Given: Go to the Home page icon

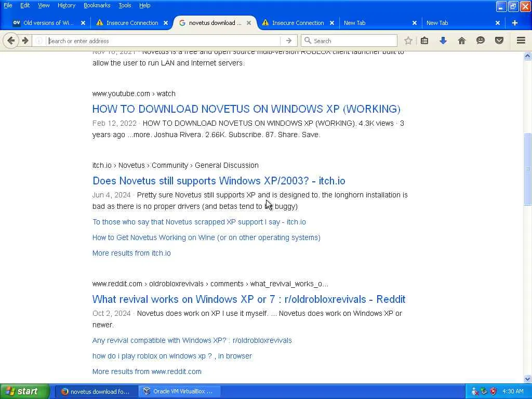Looking at the screenshot, I should point(461,41).
